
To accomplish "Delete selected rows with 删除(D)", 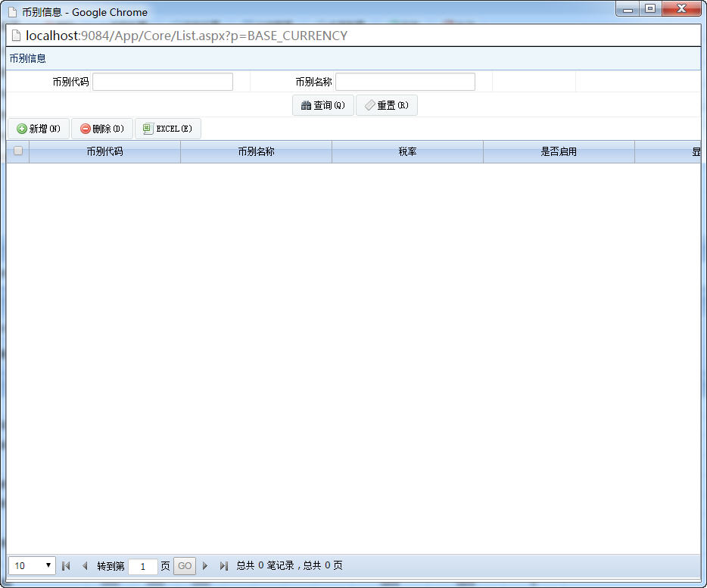I will (x=102, y=129).
